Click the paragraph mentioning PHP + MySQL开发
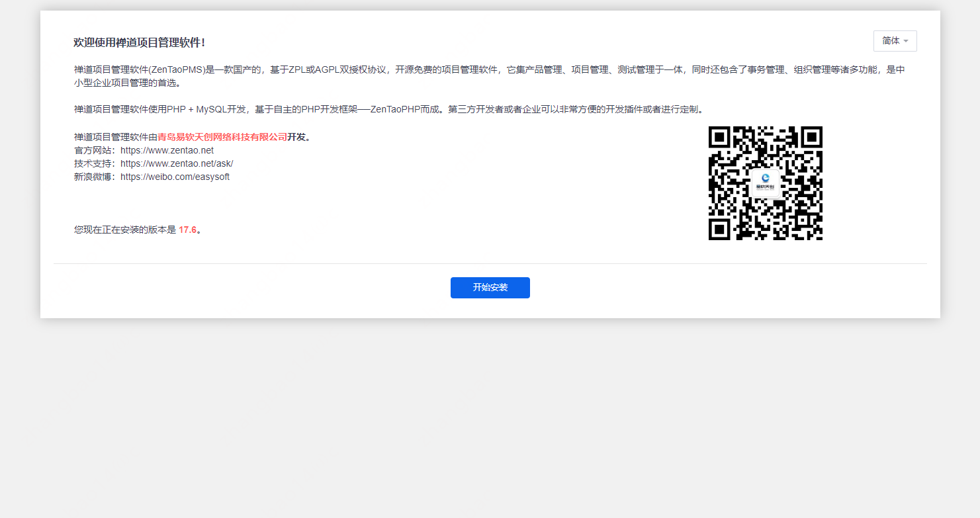Viewport: 980px width, 518px height. tap(390, 109)
